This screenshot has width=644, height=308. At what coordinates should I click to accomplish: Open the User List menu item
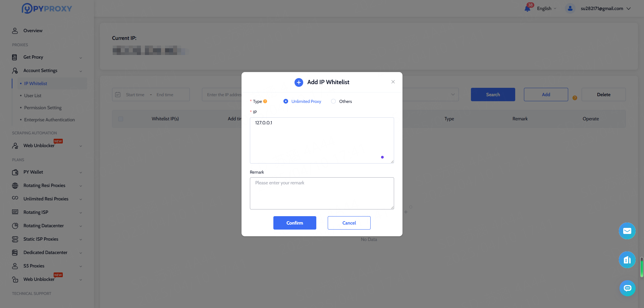tap(33, 96)
